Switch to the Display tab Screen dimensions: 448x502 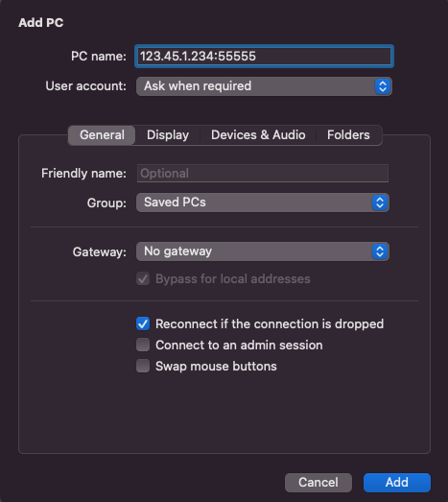pyautogui.click(x=168, y=135)
